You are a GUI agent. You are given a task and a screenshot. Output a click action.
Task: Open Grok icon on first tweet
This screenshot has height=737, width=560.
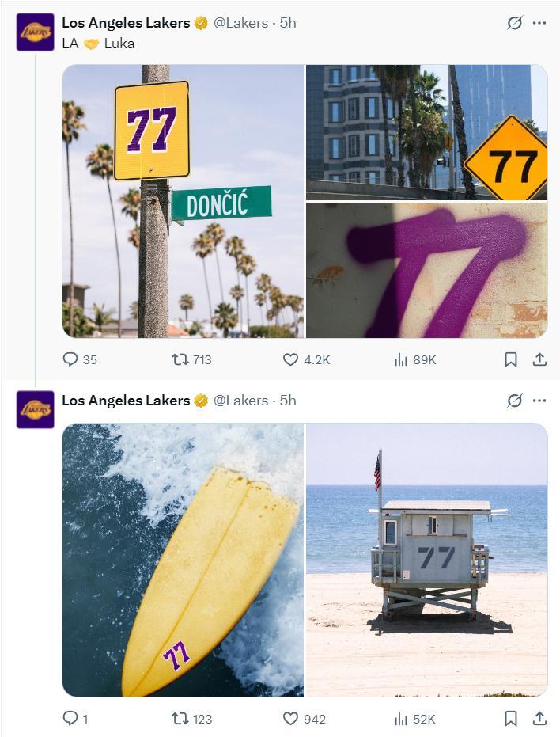click(x=515, y=23)
